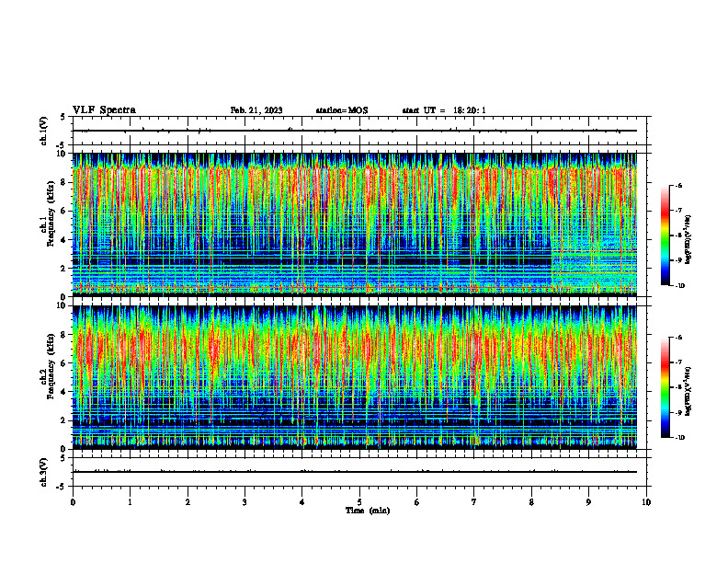Click time axis tick label "0"
Image resolution: width=728 pixels, height=563 pixels.
pyautogui.click(x=73, y=502)
